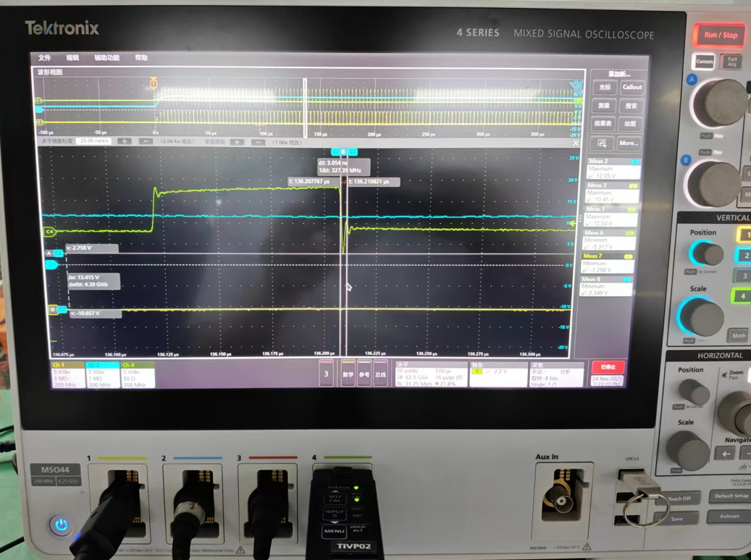Click the 136.210821 µs cursor time readout
The image size is (751, 560).
[x=374, y=182]
